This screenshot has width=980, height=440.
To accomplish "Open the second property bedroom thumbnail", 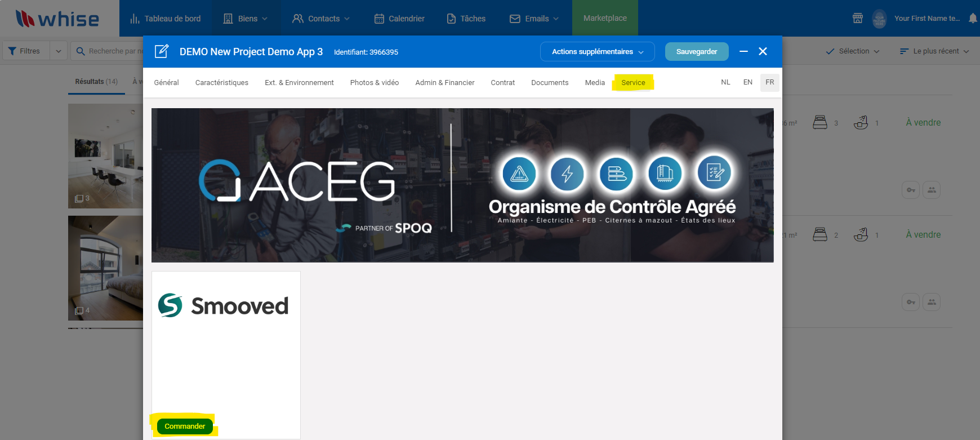I will pyautogui.click(x=105, y=268).
